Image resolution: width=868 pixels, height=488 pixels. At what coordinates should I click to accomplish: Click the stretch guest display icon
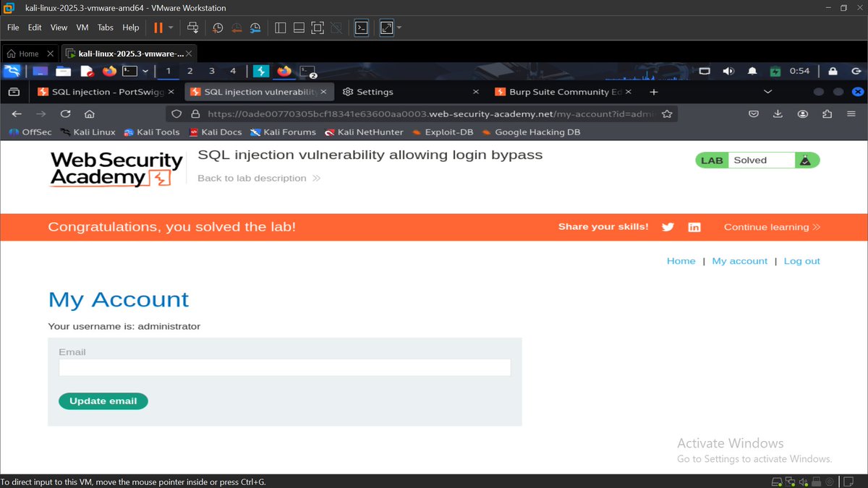(387, 27)
